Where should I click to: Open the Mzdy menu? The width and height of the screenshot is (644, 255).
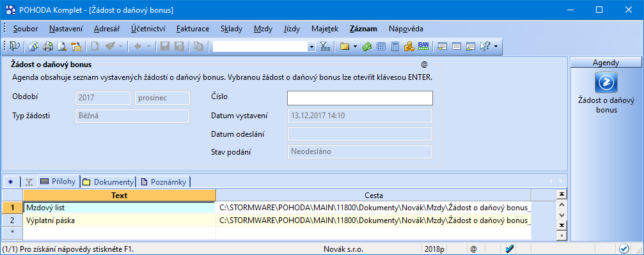[x=263, y=29]
